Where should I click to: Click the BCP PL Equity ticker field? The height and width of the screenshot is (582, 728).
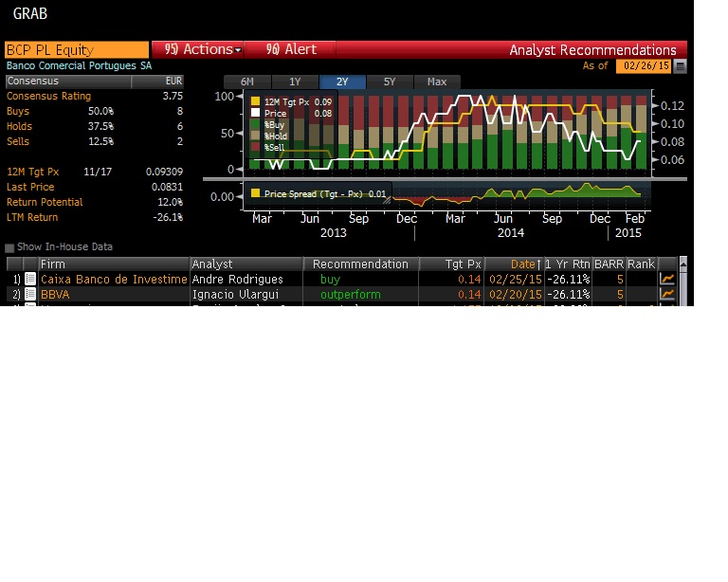coord(77,49)
